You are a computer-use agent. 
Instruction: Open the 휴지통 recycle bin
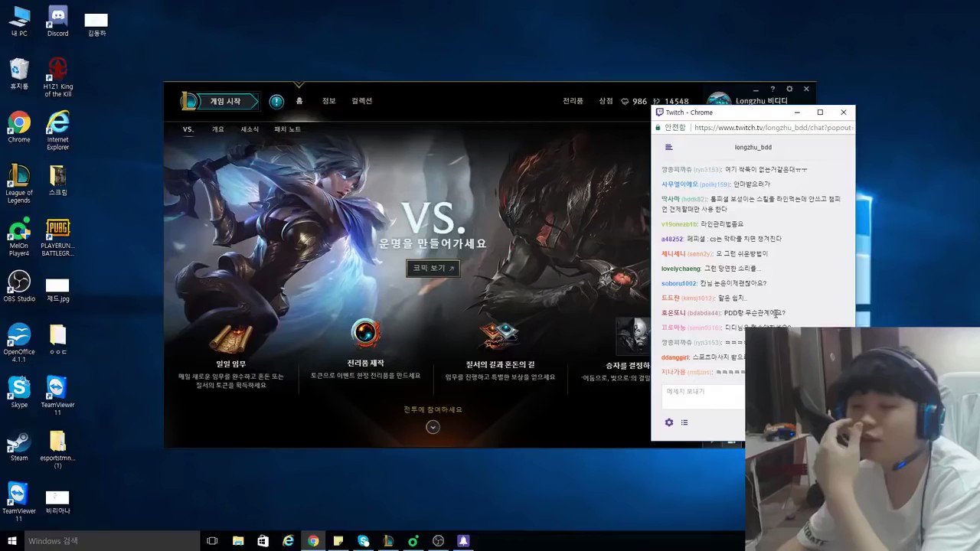coord(19,74)
